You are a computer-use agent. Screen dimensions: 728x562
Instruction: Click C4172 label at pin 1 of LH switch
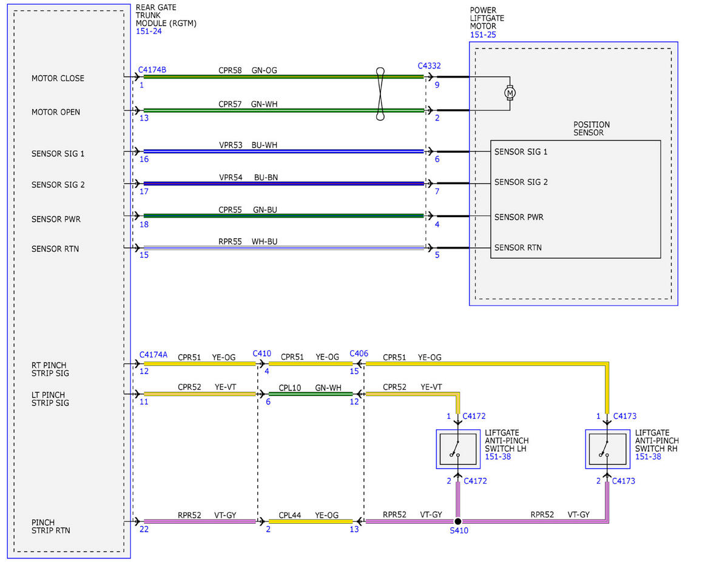click(x=474, y=416)
